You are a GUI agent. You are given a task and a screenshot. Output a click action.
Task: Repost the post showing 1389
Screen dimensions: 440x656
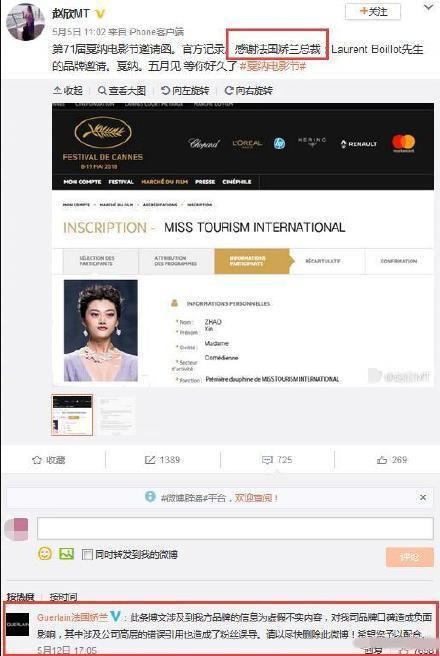(162, 460)
